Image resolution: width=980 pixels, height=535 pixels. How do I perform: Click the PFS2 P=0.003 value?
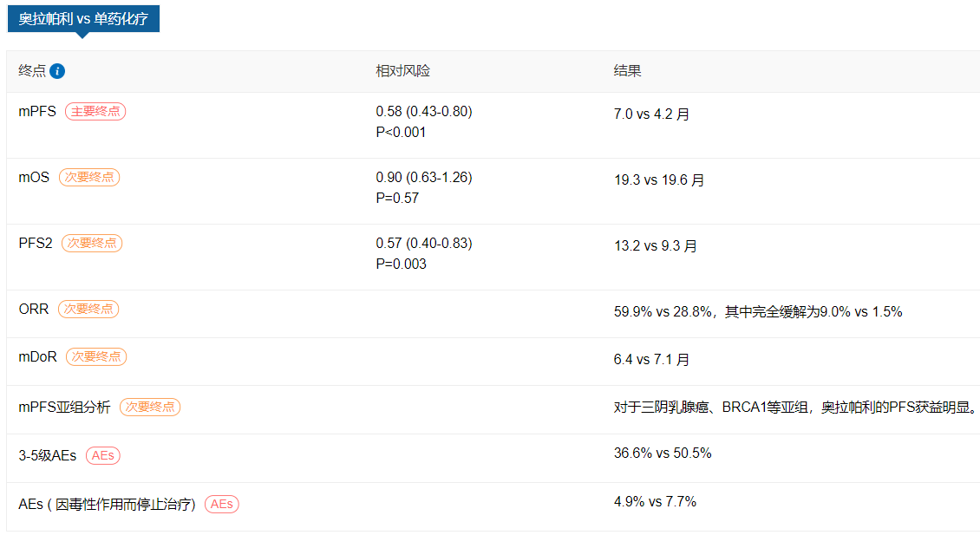tap(402, 264)
